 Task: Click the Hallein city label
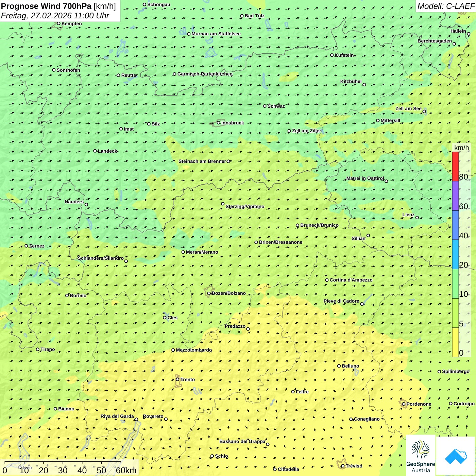458,31
